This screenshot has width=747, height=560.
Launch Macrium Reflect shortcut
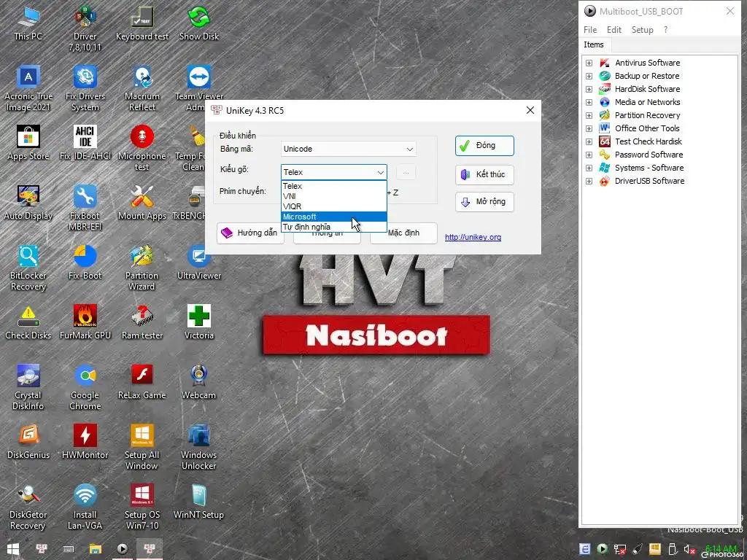click(142, 88)
